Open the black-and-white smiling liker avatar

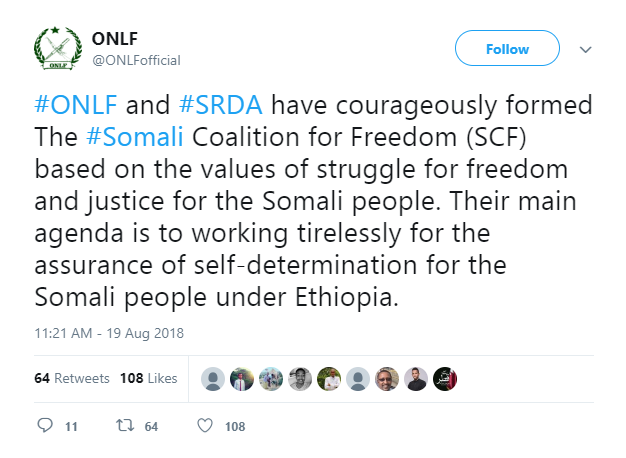tap(300, 379)
